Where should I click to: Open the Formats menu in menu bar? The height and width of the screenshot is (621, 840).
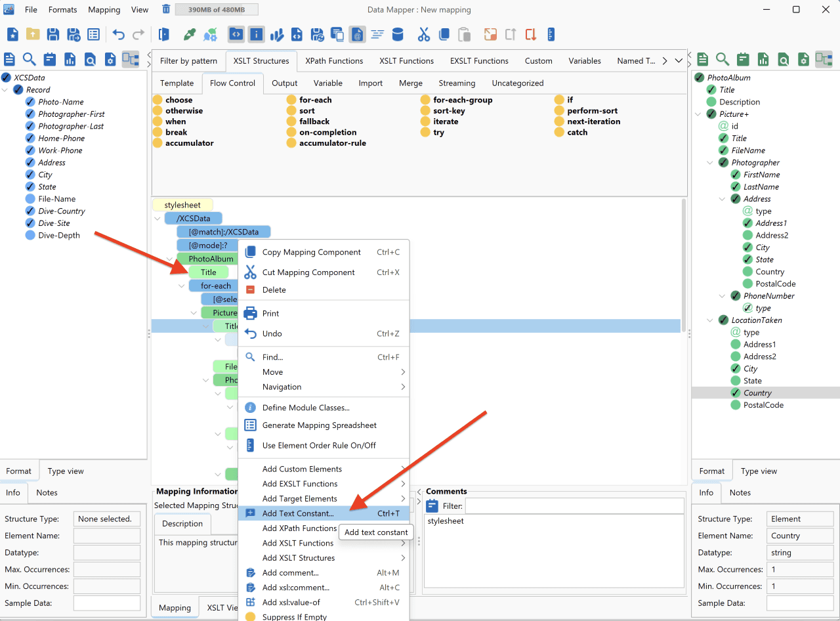click(x=62, y=10)
